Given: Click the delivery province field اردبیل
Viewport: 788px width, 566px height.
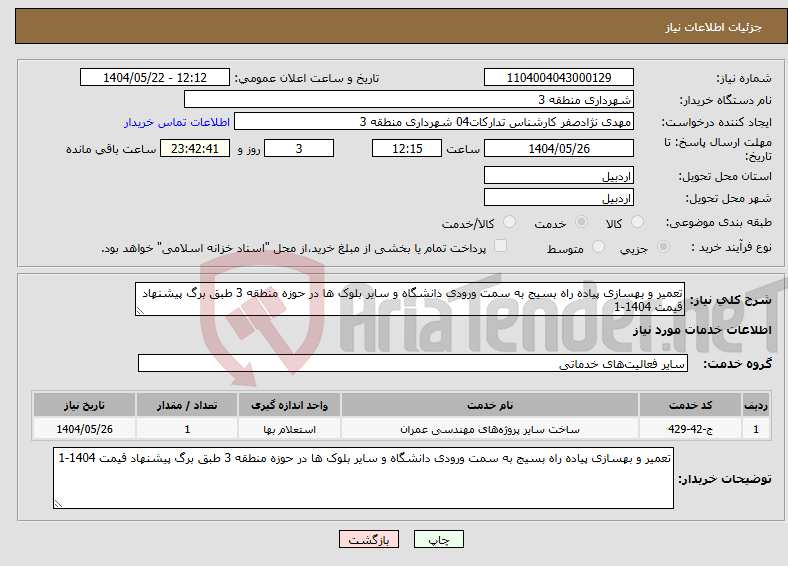Looking at the screenshot, I should pos(559,175).
